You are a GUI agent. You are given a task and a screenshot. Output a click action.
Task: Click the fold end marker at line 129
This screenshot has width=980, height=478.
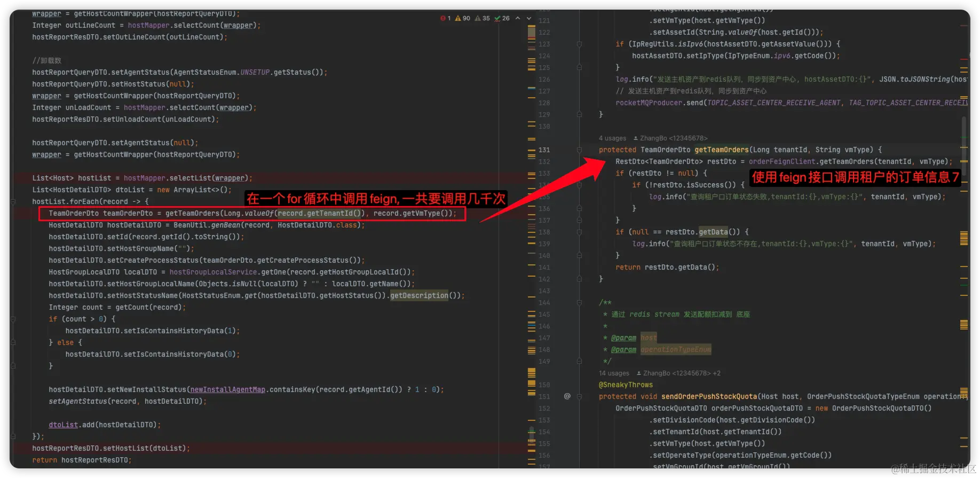pos(579,114)
